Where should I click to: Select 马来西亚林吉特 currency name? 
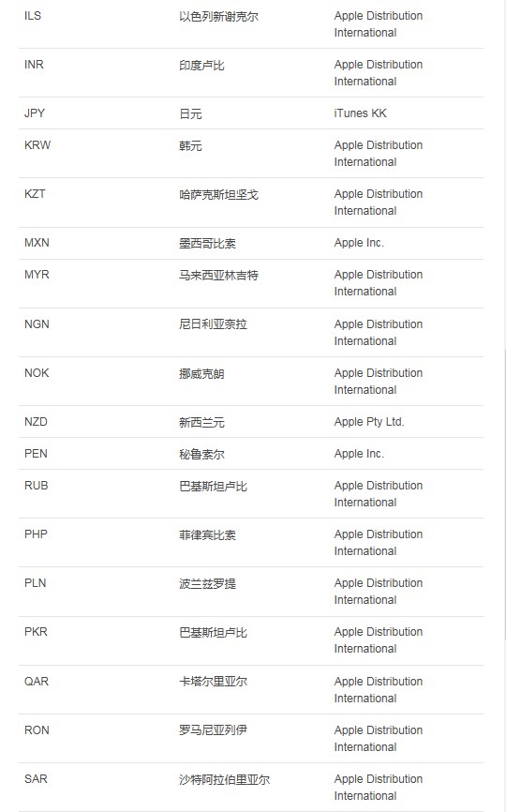point(218,275)
